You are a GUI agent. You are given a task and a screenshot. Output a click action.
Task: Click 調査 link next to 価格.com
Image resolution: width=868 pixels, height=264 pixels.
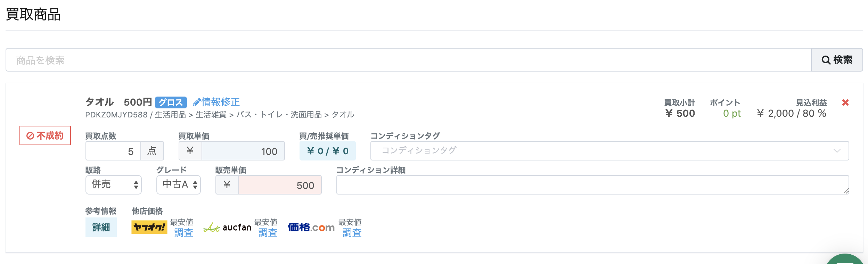352,233
